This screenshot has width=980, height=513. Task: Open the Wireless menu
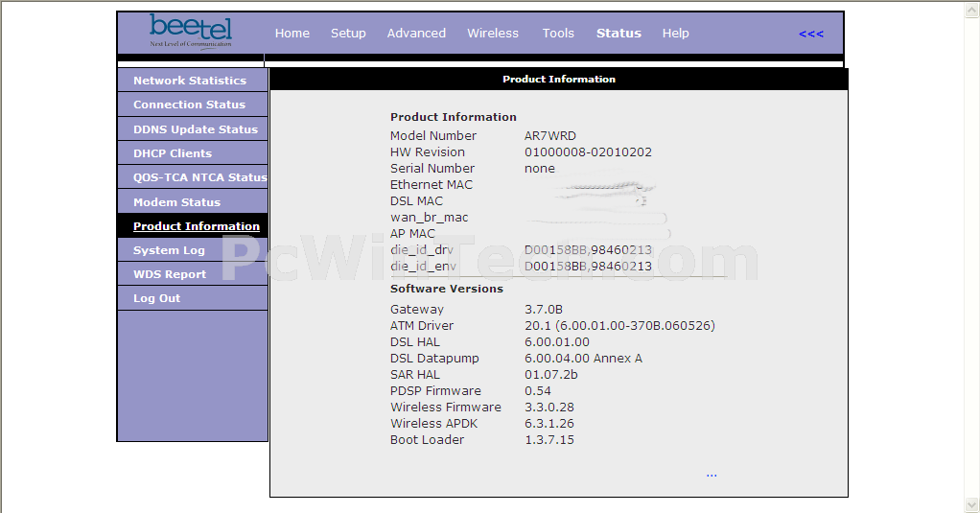493,34
